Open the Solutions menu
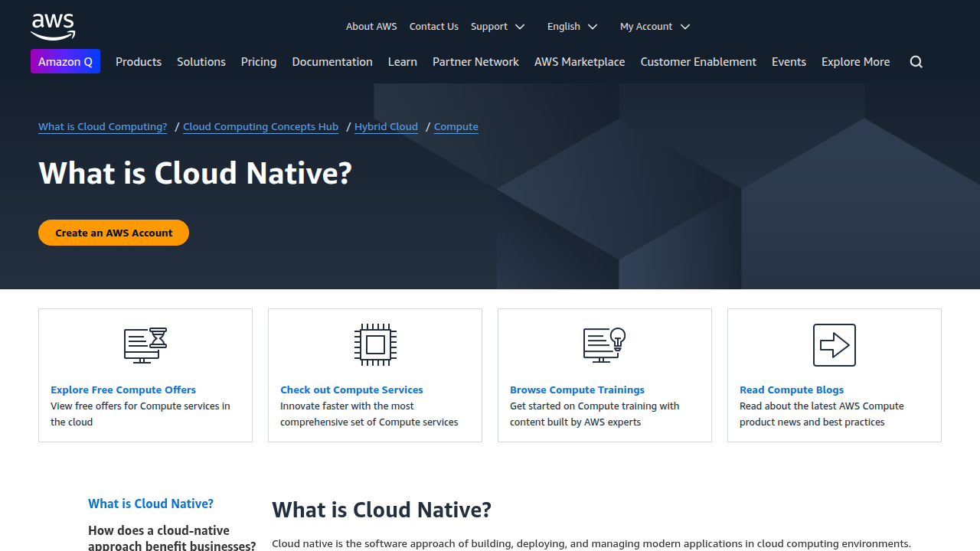The width and height of the screenshot is (980, 551). coord(201,62)
